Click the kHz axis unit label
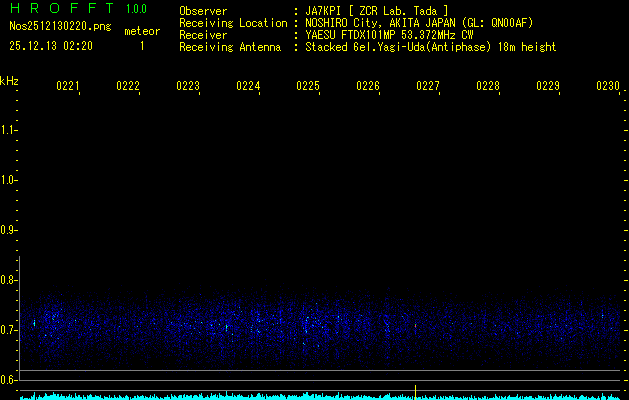Screen dimensions: 629x400 point(9,80)
